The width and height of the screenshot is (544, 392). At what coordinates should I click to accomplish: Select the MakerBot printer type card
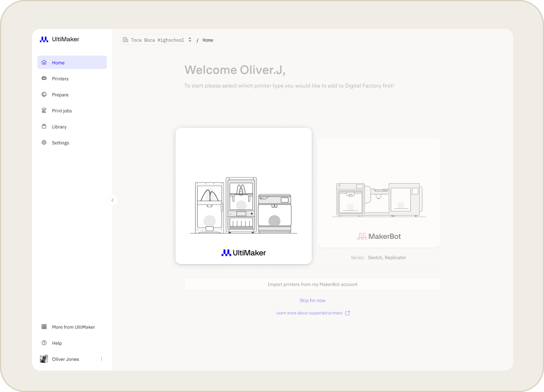[379, 193]
